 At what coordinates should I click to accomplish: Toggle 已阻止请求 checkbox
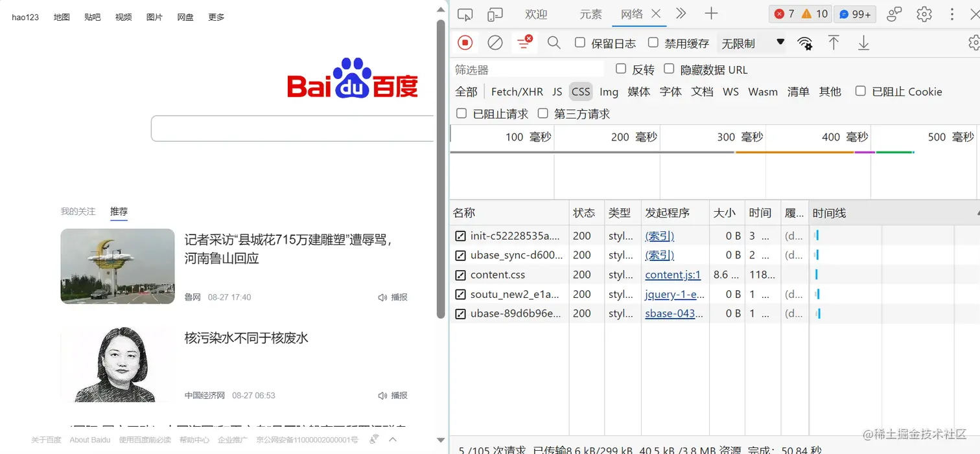[461, 113]
